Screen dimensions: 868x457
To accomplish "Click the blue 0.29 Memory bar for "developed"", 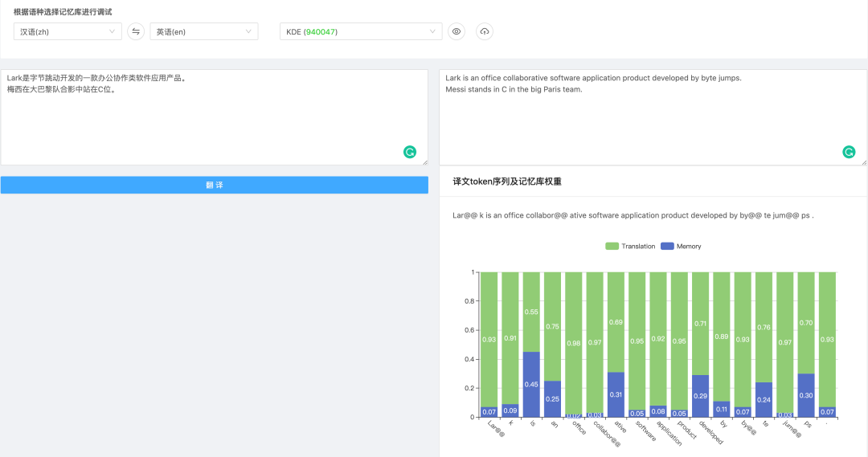I will pos(700,396).
